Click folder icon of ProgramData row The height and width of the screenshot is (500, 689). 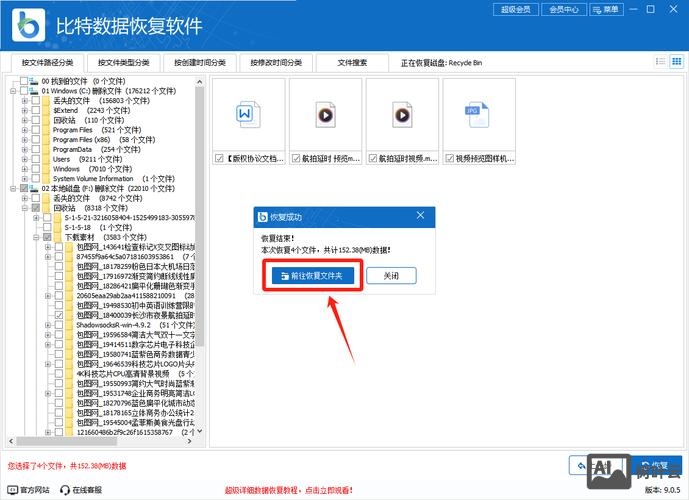(47, 149)
